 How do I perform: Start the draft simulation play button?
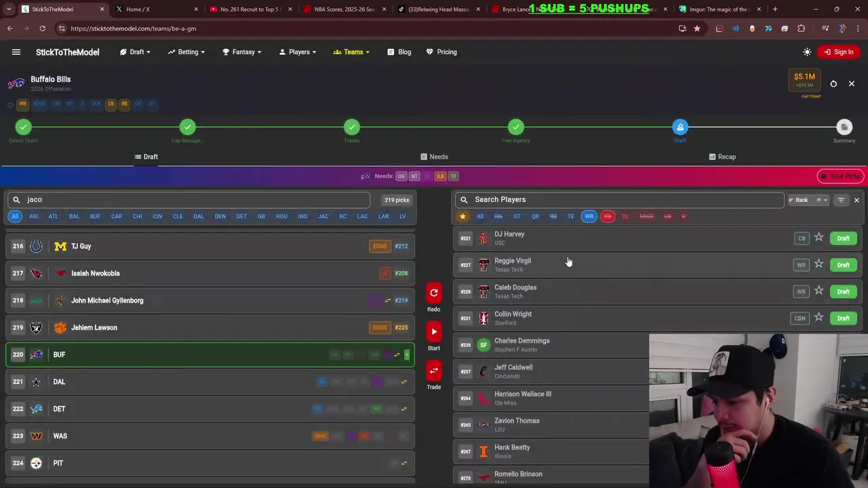coord(434,331)
